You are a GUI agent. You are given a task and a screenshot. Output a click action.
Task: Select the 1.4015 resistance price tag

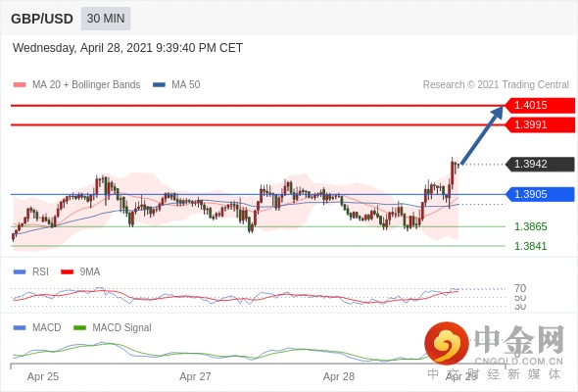(x=540, y=105)
